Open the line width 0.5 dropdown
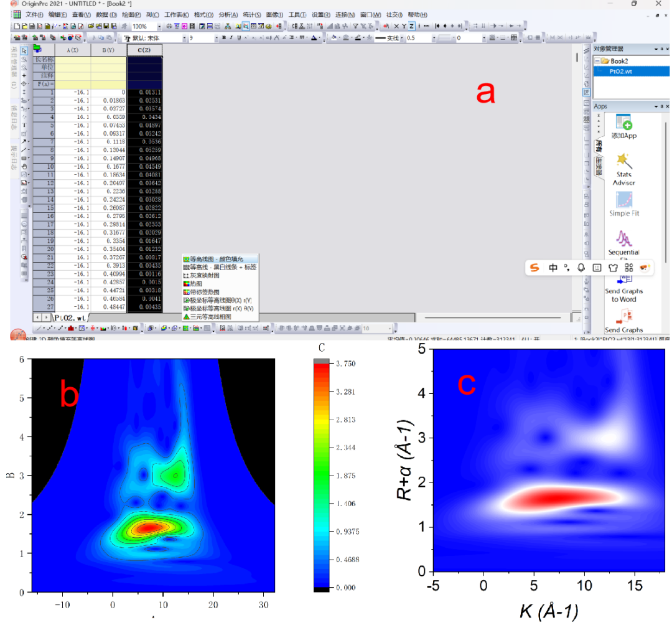Image resolution: width=672 pixels, height=625 pixels. (433, 38)
